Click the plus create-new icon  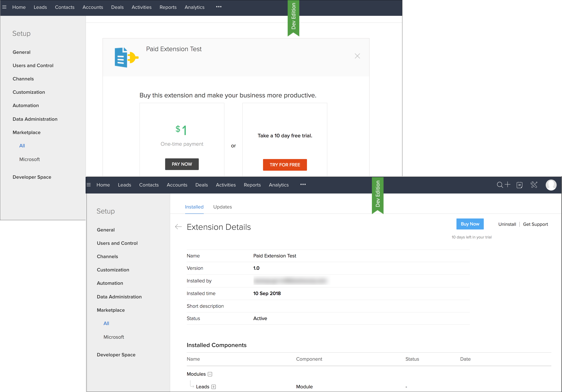click(508, 184)
